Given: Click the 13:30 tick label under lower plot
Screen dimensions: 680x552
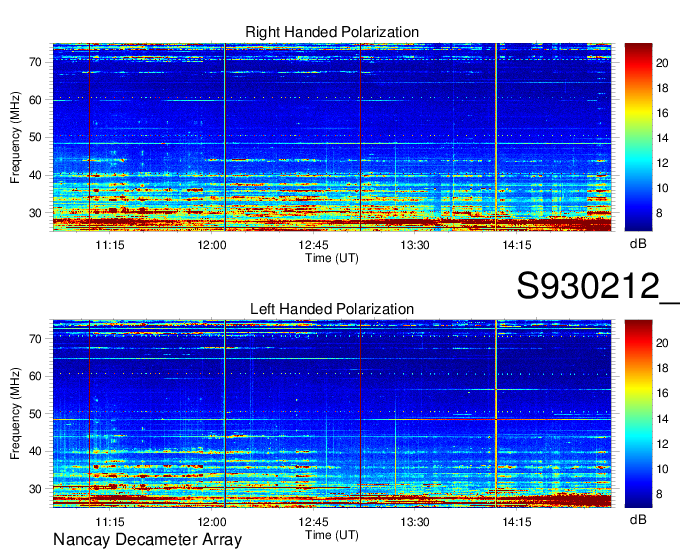Looking at the screenshot, I should [415, 522].
